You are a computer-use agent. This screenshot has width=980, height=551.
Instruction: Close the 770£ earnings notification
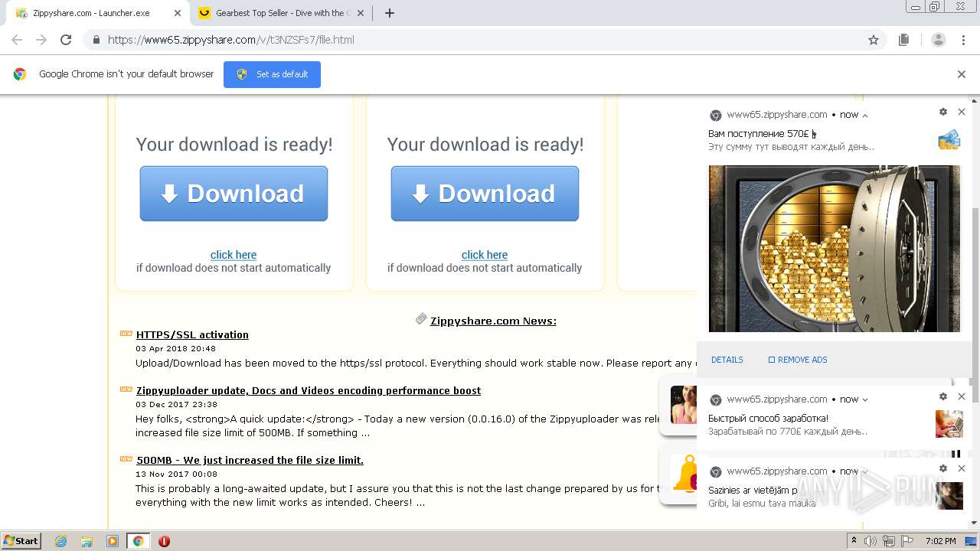point(962,396)
